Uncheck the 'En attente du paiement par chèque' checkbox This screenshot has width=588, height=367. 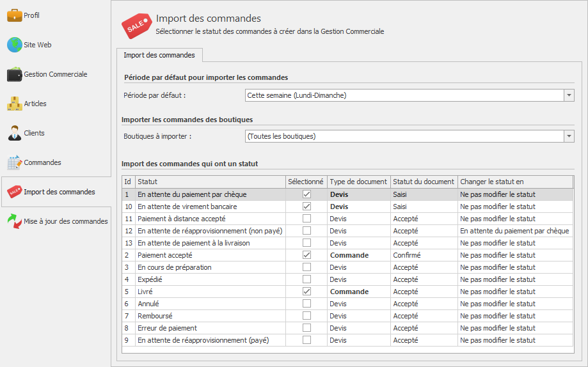(x=307, y=194)
